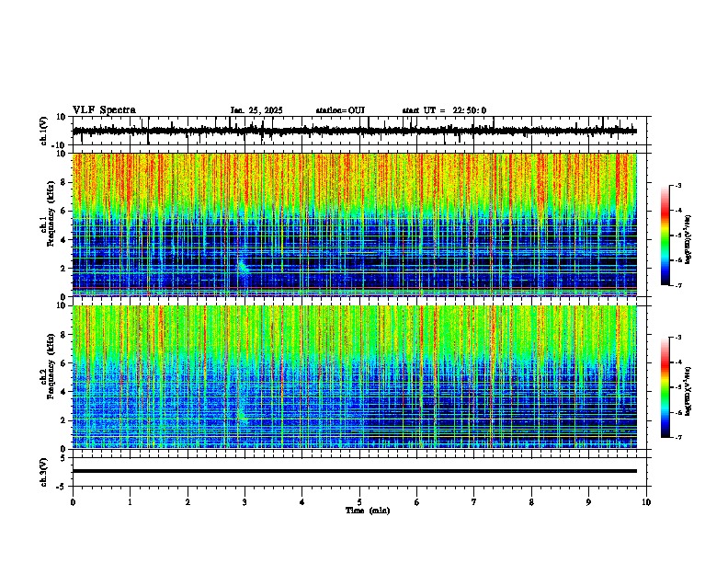The image size is (728, 563).
Task: Click time axis tick label "0"
Action: [73, 502]
